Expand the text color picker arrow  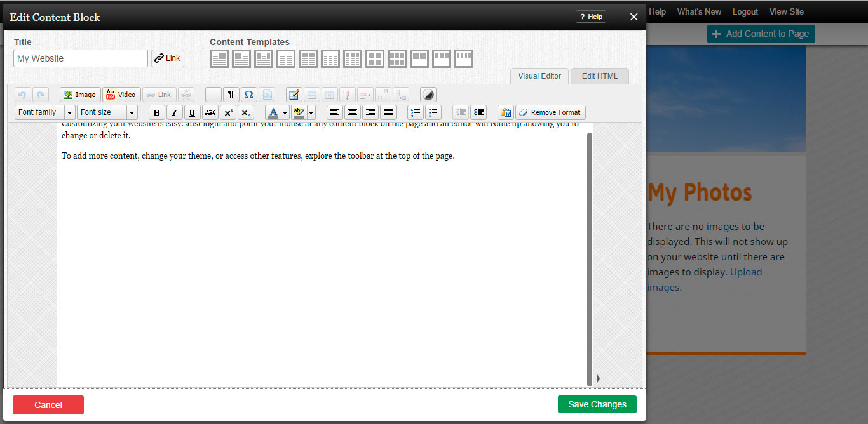point(285,112)
